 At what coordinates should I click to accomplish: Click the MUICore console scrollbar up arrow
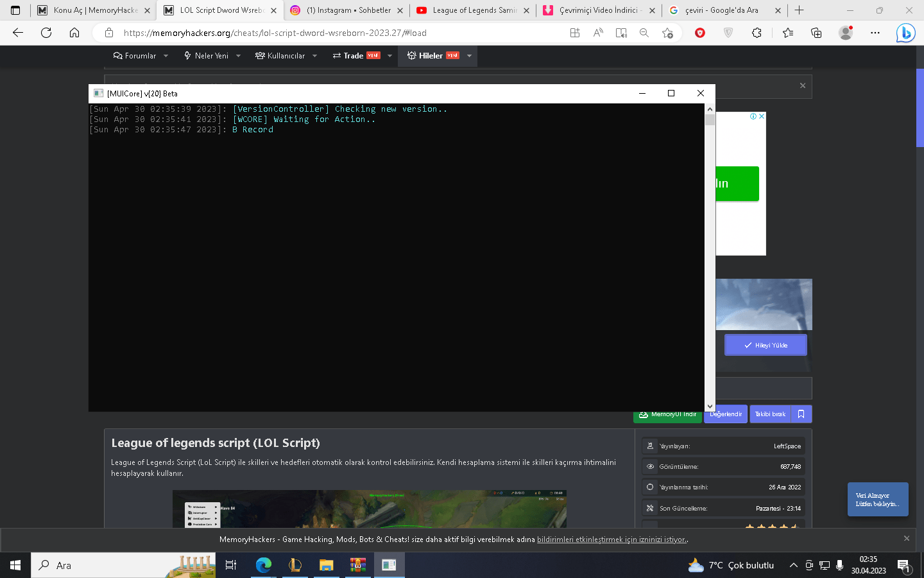710,109
